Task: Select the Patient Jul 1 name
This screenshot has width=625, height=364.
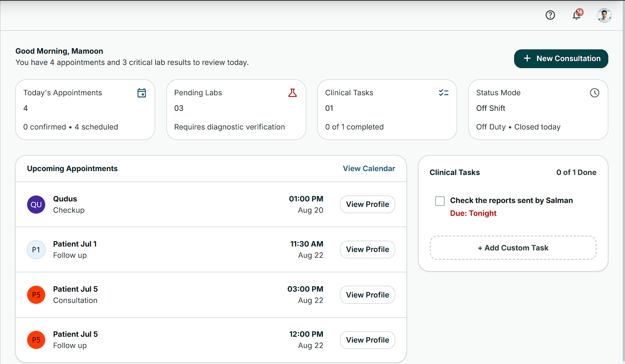Action: [75, 244]
